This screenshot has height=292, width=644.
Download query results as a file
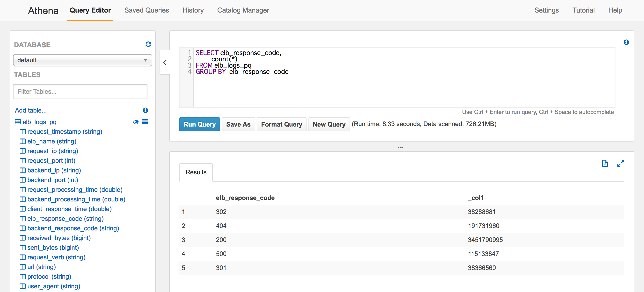pyautogui.click(x=605, y=163)
